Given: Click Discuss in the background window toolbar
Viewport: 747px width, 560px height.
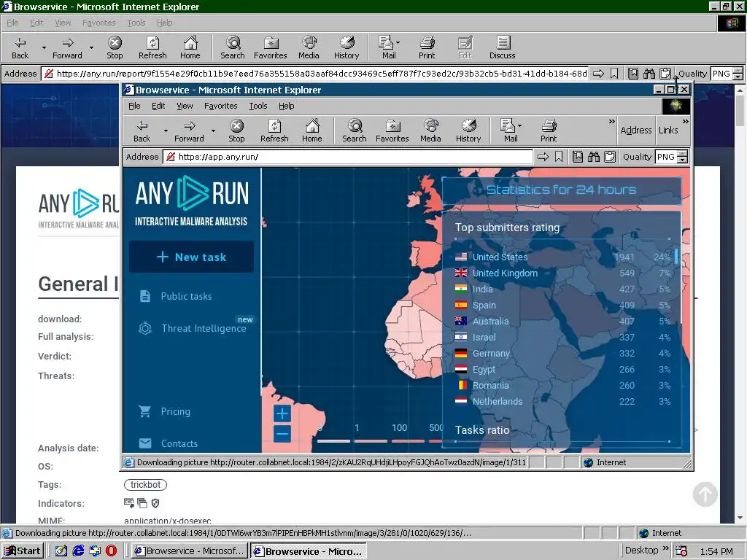Looking at the screenshot, I should (x=502, y=47).
